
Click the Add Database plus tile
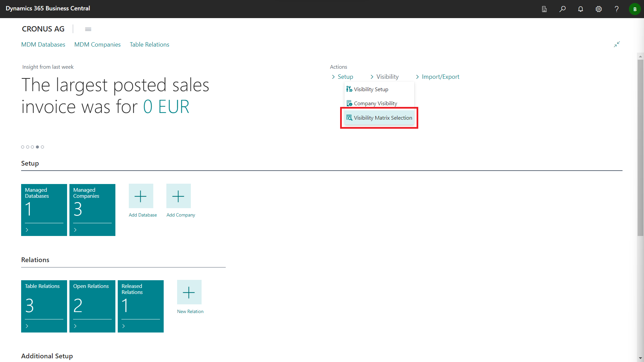[x=141, y=196]
